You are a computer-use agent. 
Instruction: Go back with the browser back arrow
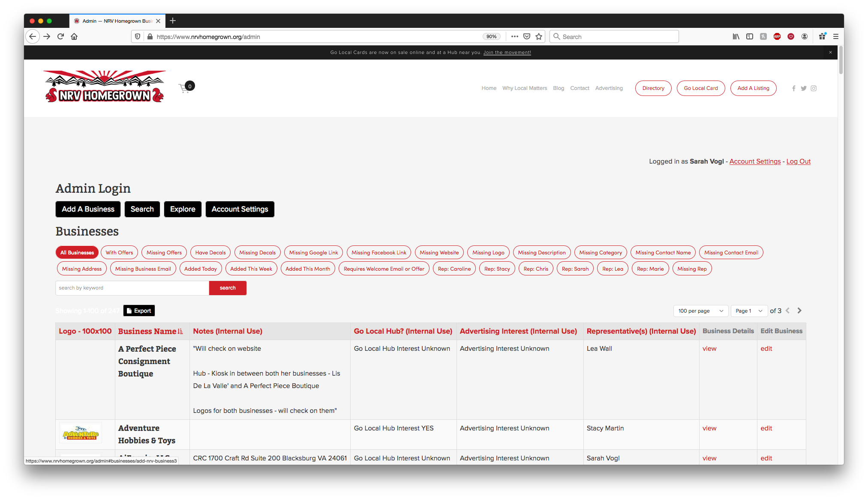[33, 37]
